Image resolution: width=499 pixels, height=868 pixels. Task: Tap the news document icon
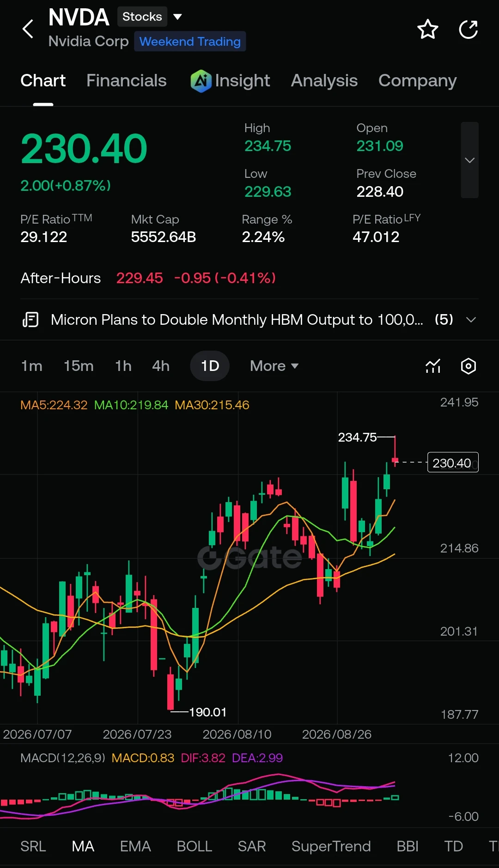point(30,320)
